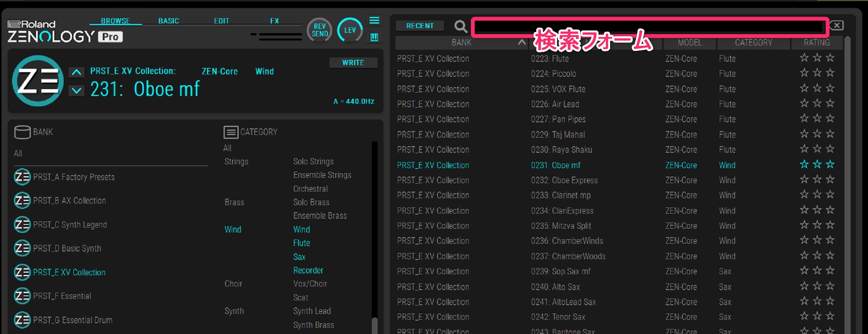
Task: Clear search with the X icon
Action: (x=836, y=25)
